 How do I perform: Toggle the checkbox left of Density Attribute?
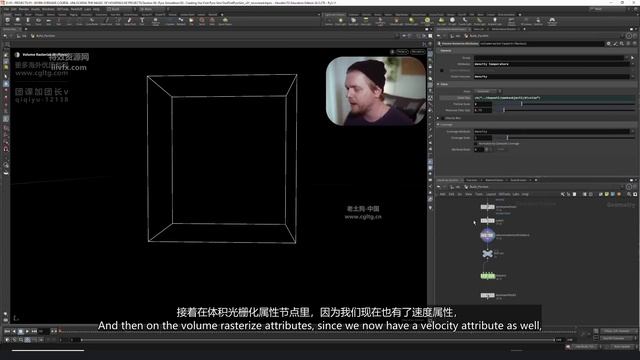[x=442, y=70]
